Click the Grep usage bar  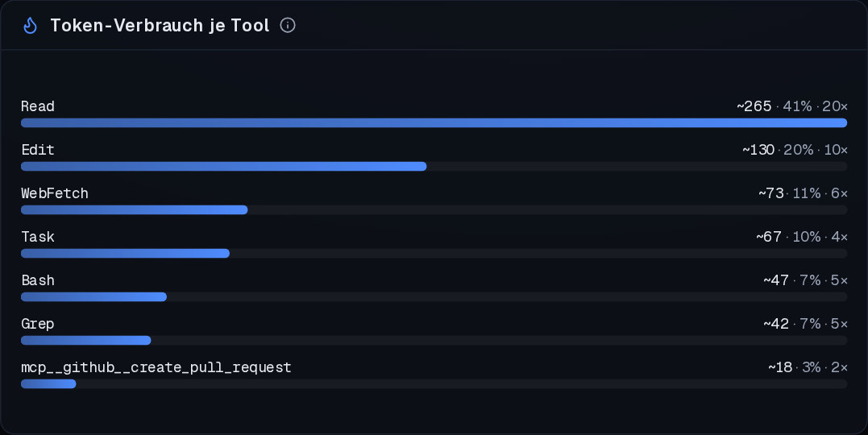click(434, 341)
